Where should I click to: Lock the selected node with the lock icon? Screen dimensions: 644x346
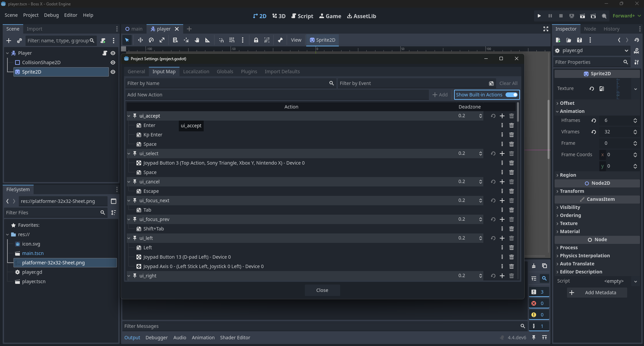pos(256,40)
